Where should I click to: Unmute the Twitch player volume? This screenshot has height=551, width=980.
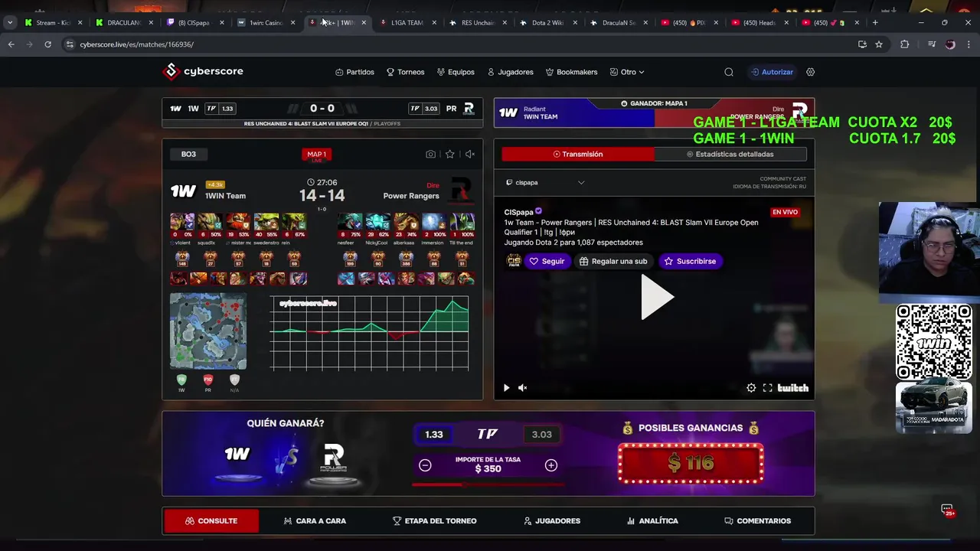pyautogui.click(x=523, y=388)
